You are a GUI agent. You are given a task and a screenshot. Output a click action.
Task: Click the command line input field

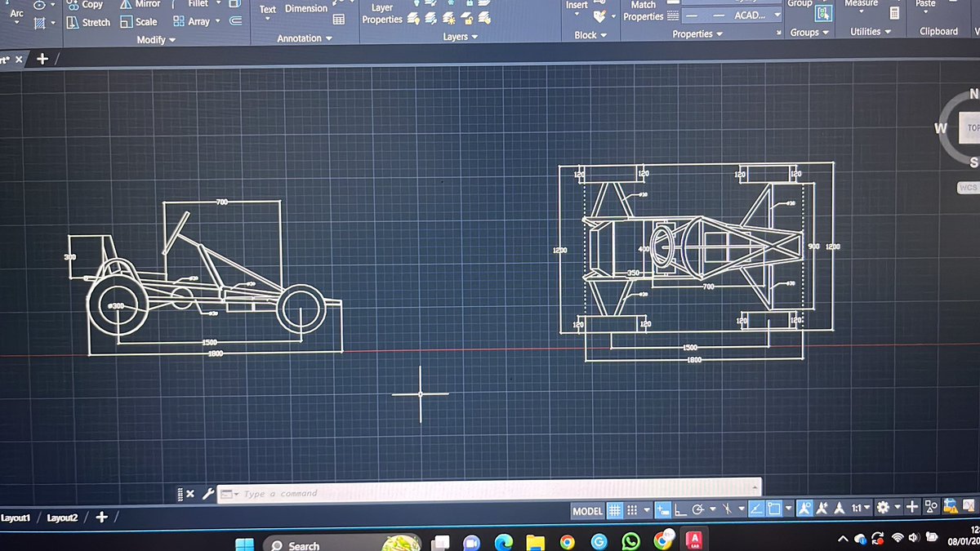tap(488, 491)
